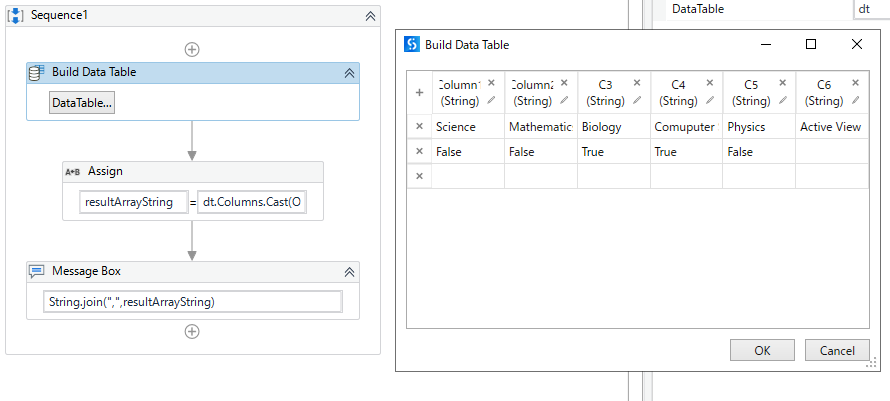Add activity below Message Box
This screenshot has height=401, width=890.
coord(192,332)
